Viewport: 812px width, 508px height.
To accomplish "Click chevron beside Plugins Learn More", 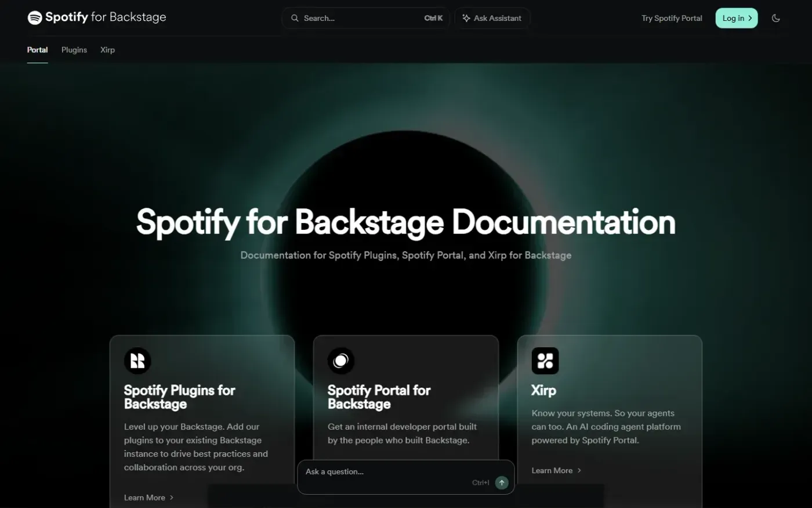I will pos(171,498).
